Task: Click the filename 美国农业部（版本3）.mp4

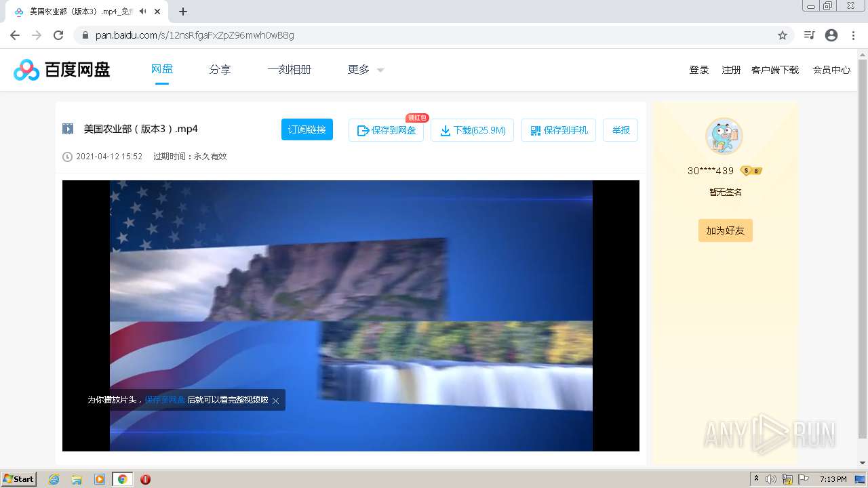Action: pyautogui.click(x=140, y=129)
